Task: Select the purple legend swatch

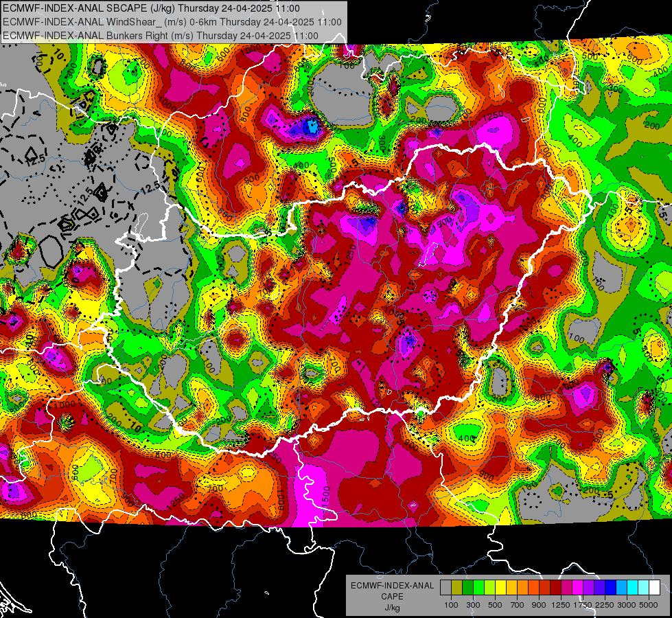Action: point(588,588)
